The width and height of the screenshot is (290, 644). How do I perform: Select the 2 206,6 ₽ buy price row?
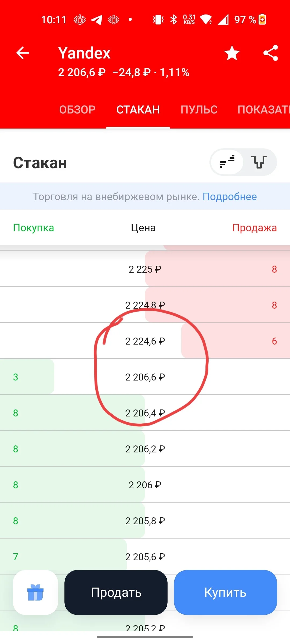145,377
